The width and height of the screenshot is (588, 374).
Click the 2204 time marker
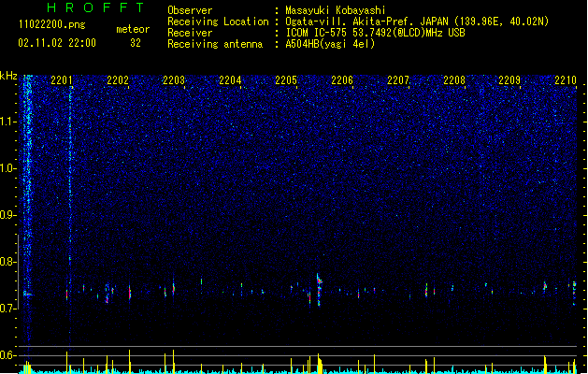tap(230, 80)
